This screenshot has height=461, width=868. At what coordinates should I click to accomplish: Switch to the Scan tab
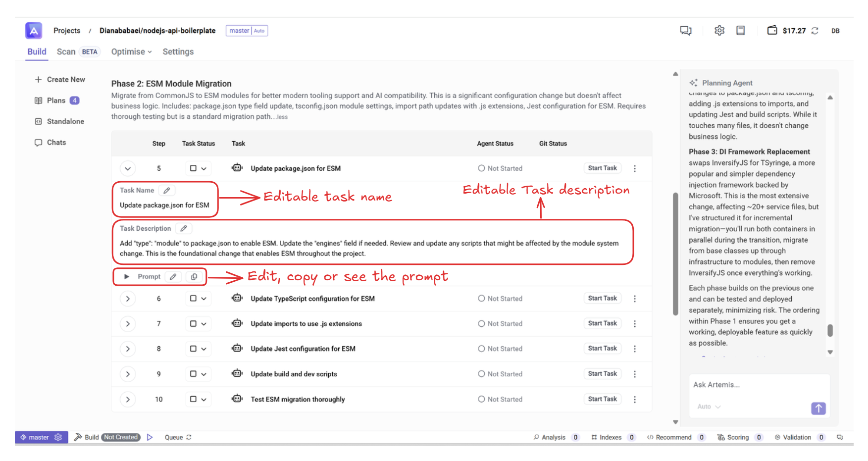coord(66,52)
